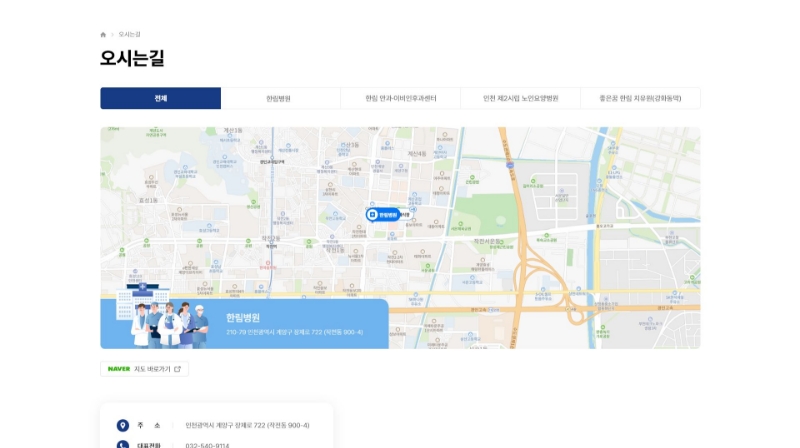Click the 오시는길 page heading
This screenshot has height=448, width=800.
click(132, 58)
